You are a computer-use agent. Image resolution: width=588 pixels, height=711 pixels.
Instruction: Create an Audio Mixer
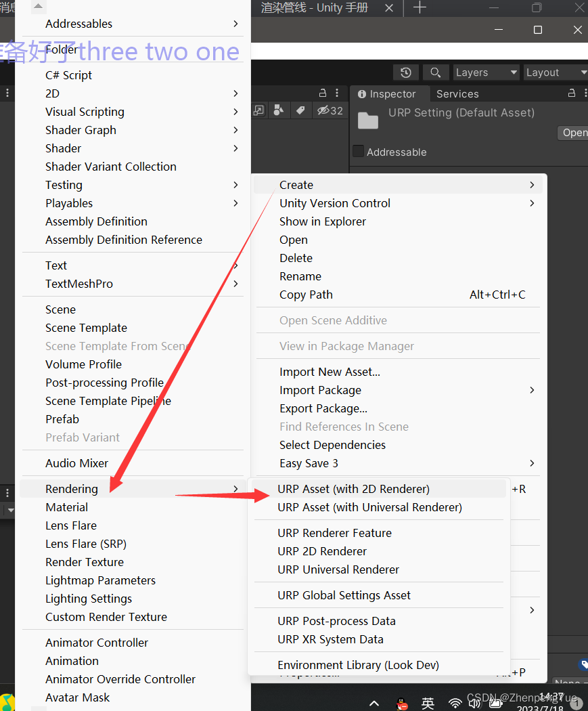(133, 463)
